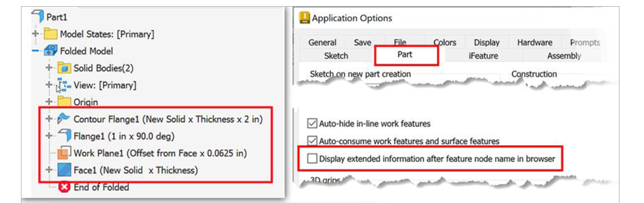Uncheck Auto-hide in-line work features
644x203 pixels.
(x=312, y=123)
